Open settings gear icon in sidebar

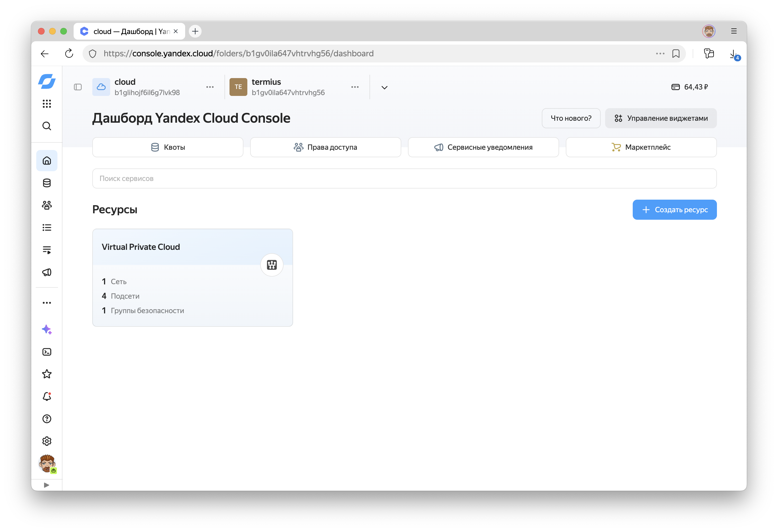point(47,441)
